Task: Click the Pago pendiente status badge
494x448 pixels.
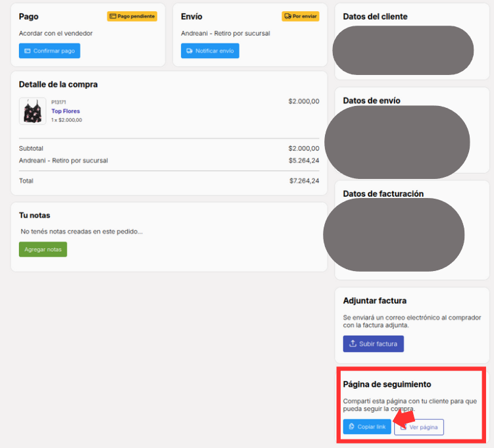Action: [132, 16]
